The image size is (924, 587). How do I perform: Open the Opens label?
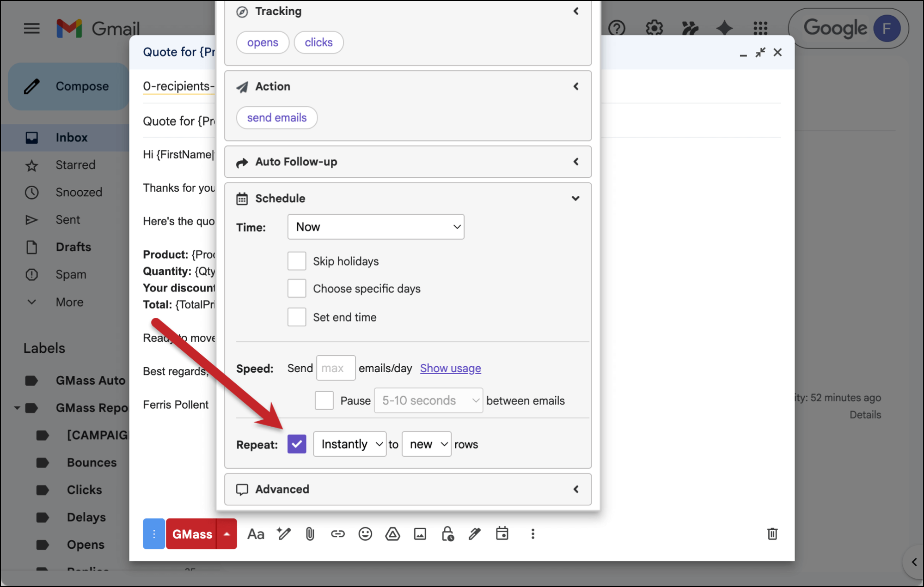pyautogui.click(x=86, y=545)
